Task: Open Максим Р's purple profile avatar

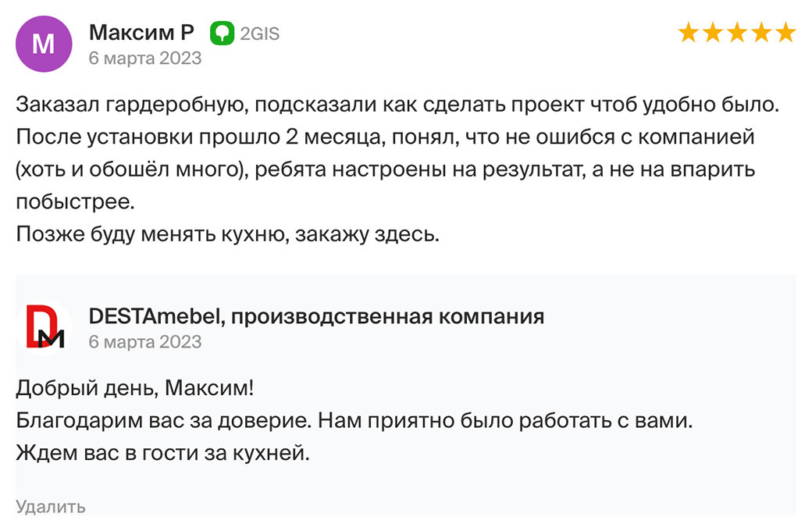Action: point(45,45)
